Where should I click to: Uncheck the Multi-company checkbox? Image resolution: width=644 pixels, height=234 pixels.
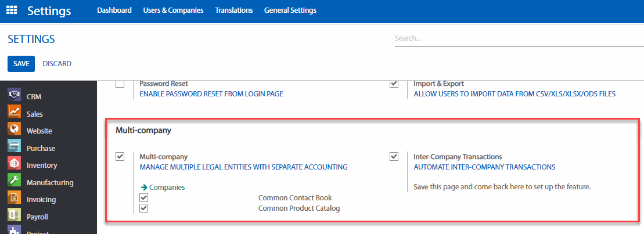pos(120,157)
